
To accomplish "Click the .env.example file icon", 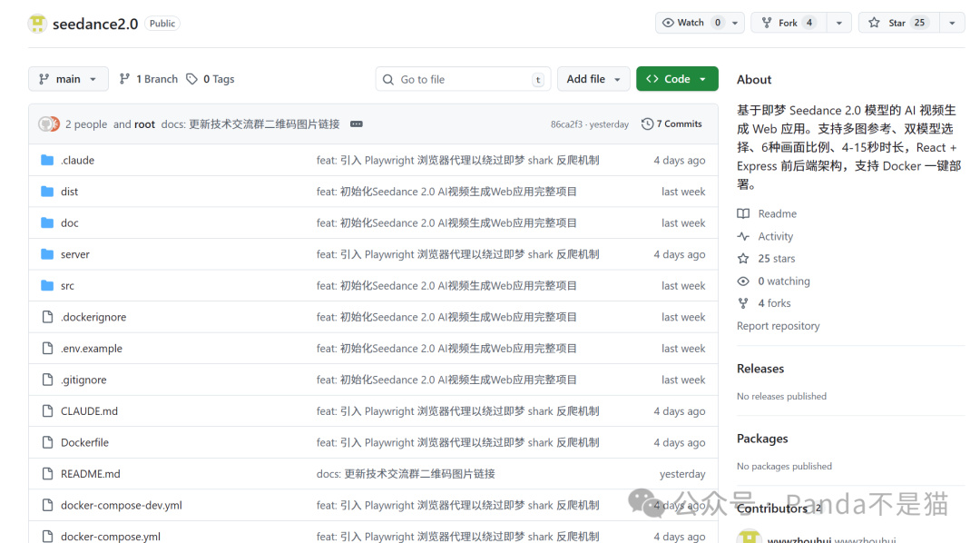I will (x=47, y=348).
